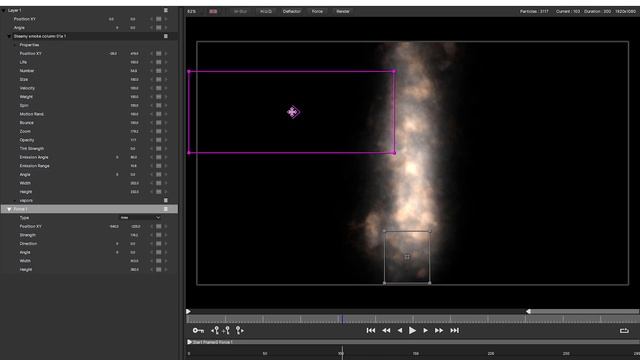Click the key icon below the timeline
The image size is (640, 360).
198,330
